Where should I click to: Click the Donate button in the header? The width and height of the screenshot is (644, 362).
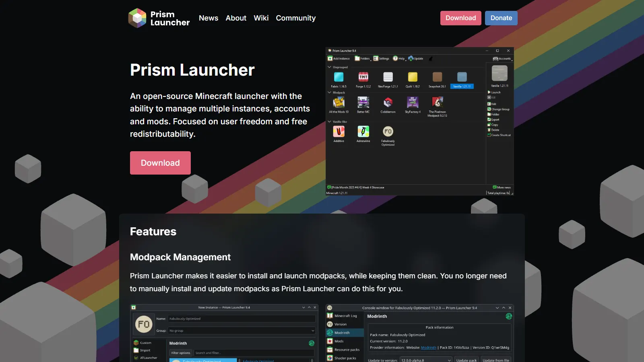[x=501, y=18]
